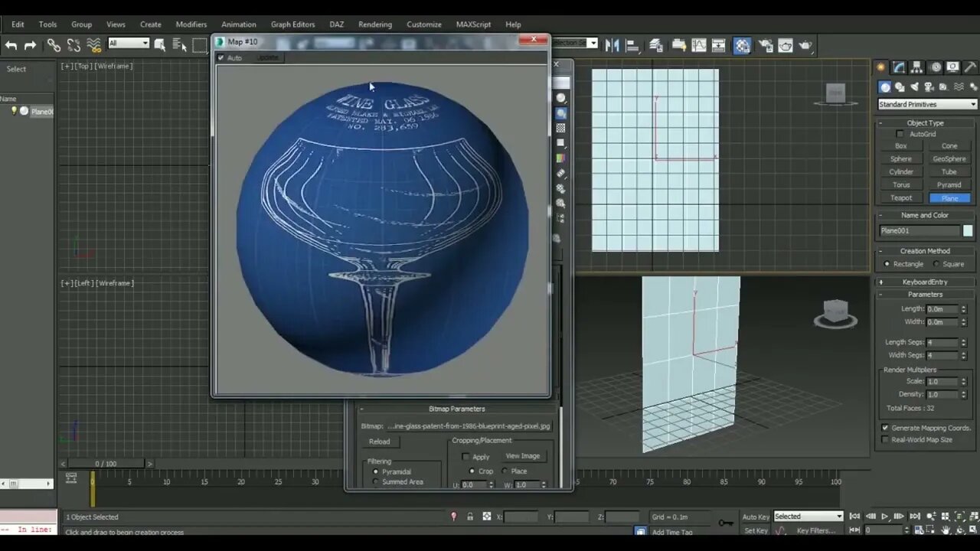Open Render Setup teapot icon
Viewport: 980px width, 551px height.
pos(766,45)
